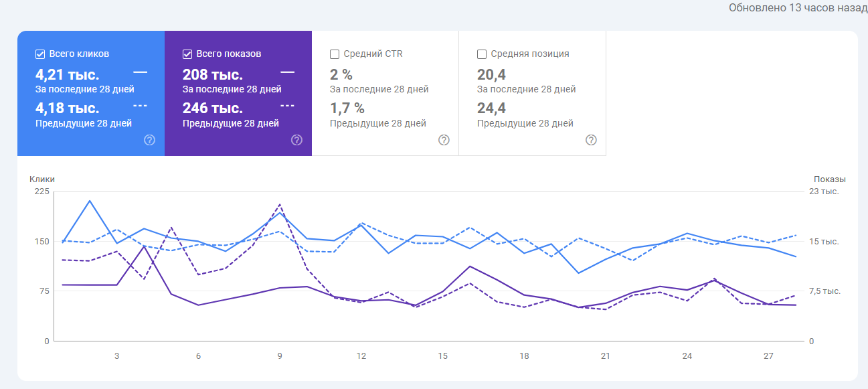The height and width of the screenshot is (389, 868).
Task: Uncheck the Всего кликов checkbox
Action: coord(40,54)
